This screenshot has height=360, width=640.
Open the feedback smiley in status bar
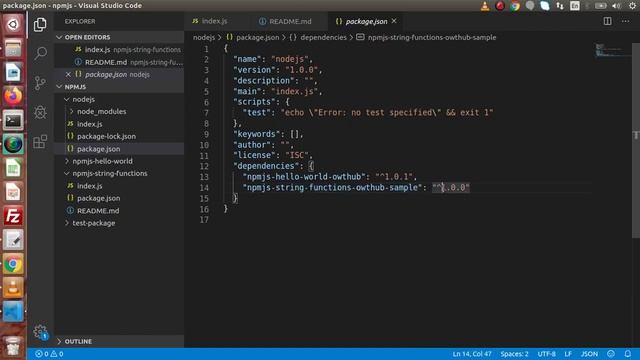point(611,354)
